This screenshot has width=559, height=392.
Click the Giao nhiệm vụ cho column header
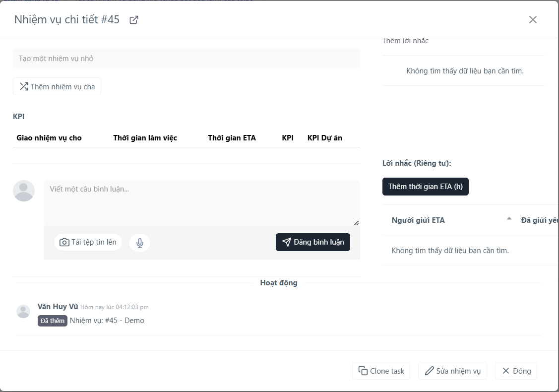tap(49, 138)
